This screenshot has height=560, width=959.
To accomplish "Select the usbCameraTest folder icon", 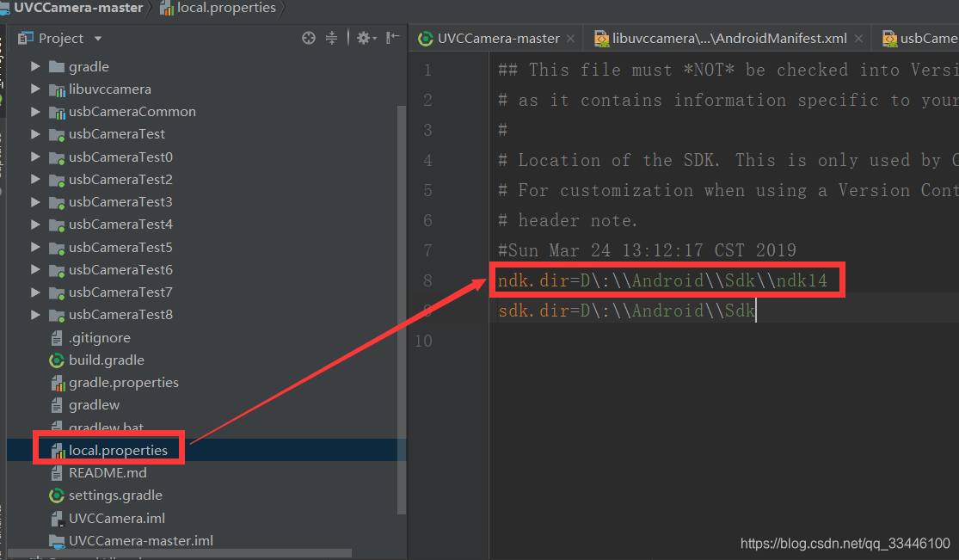I will (x=57, y=135).
